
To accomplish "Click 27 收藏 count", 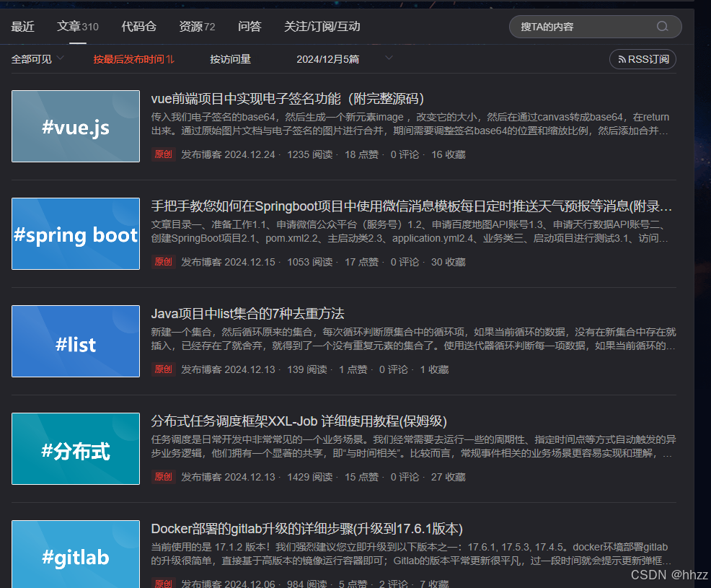I will coord(449,478).
